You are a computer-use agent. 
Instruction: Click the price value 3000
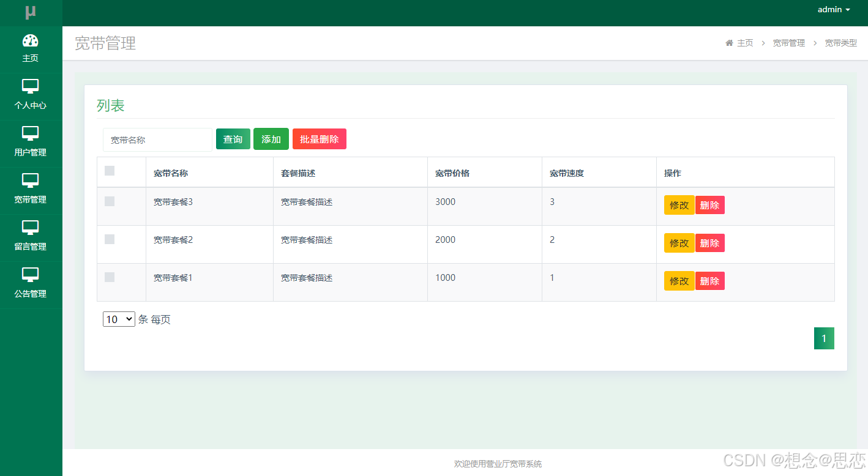click(446, 202)
